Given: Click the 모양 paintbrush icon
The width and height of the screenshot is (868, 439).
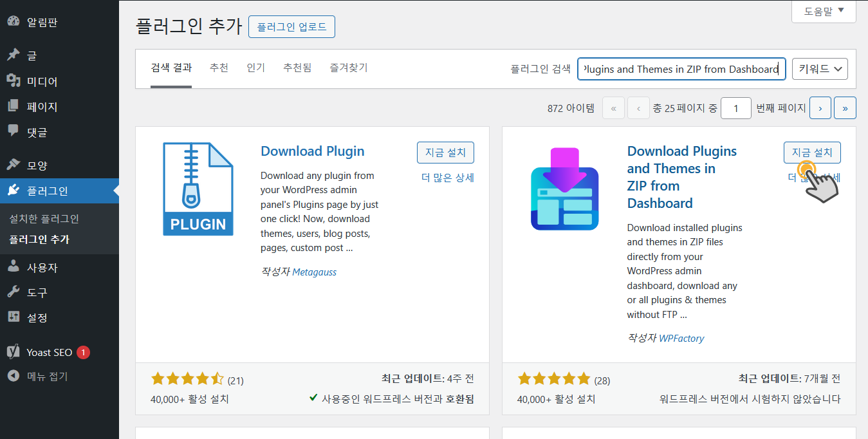Looking at the screenshot, I should tap(14, 165).
